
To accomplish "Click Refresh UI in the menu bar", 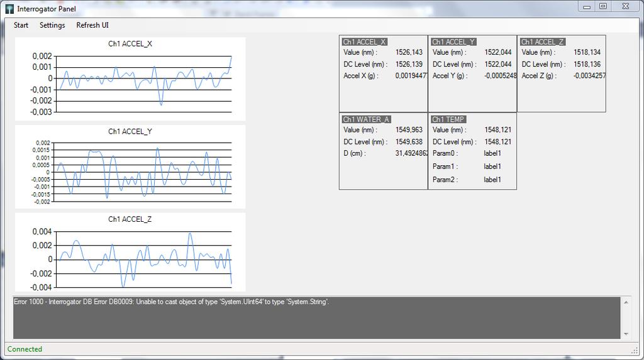I will tap(92, 25).
